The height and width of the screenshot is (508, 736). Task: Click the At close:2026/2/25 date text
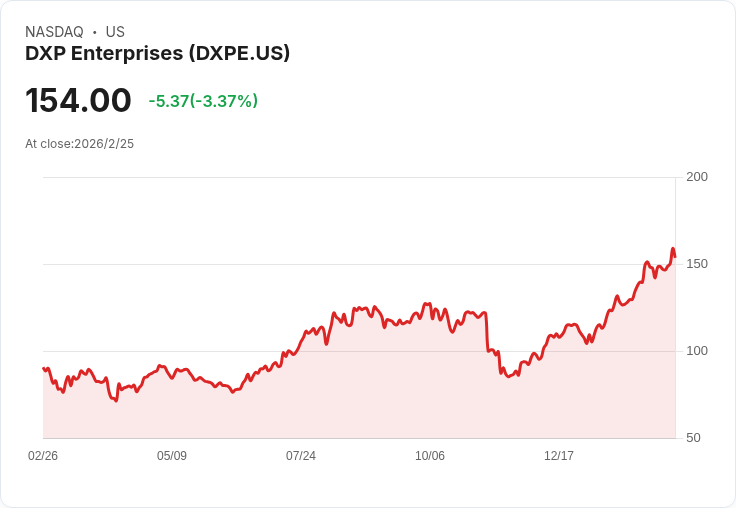(79, 144)
